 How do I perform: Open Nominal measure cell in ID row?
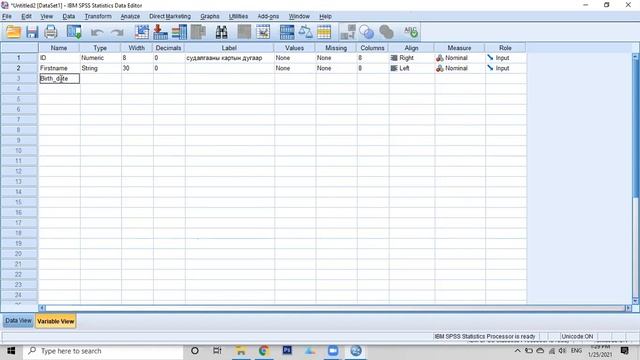460,58
